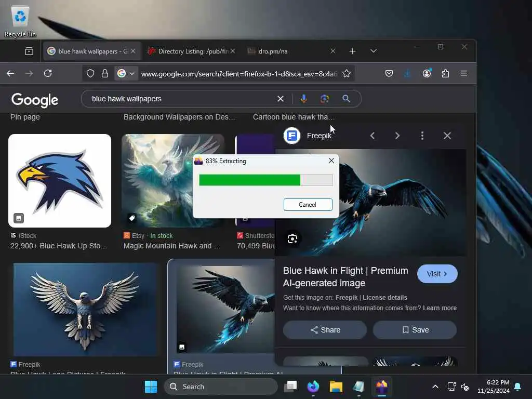This screenshot has width=532, height=399.
Task: Bookmark this page with the star icon
Action: tap(347, 73)
